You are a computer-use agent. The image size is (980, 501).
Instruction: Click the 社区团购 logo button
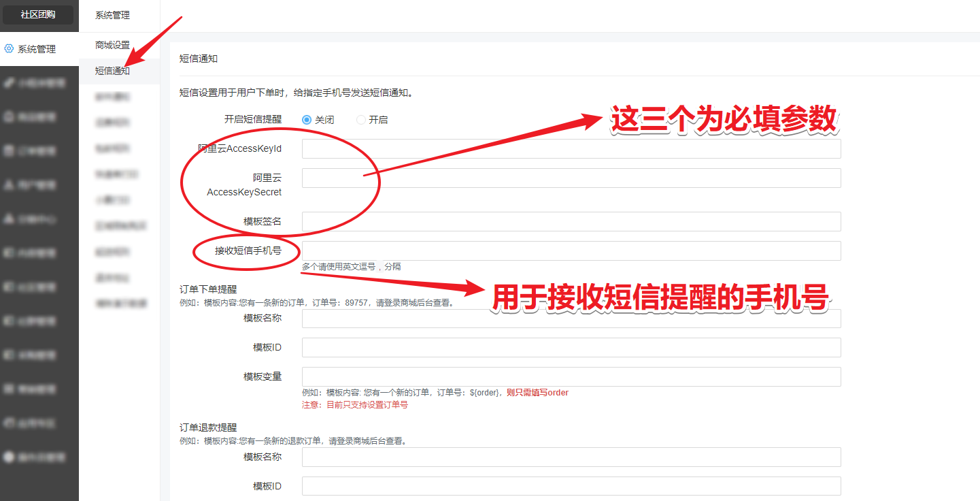pyautogui.click(x=38, y=14)
